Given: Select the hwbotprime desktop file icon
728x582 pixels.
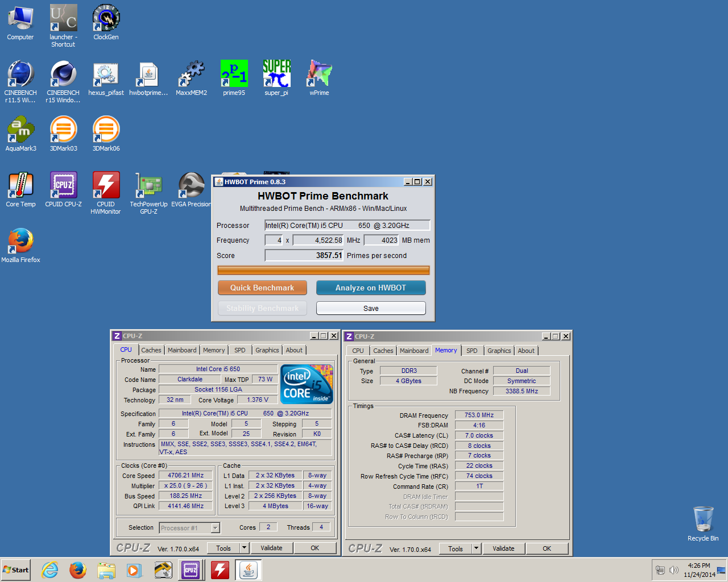Looking at the screenshot, I should click(x=148, y=78).
